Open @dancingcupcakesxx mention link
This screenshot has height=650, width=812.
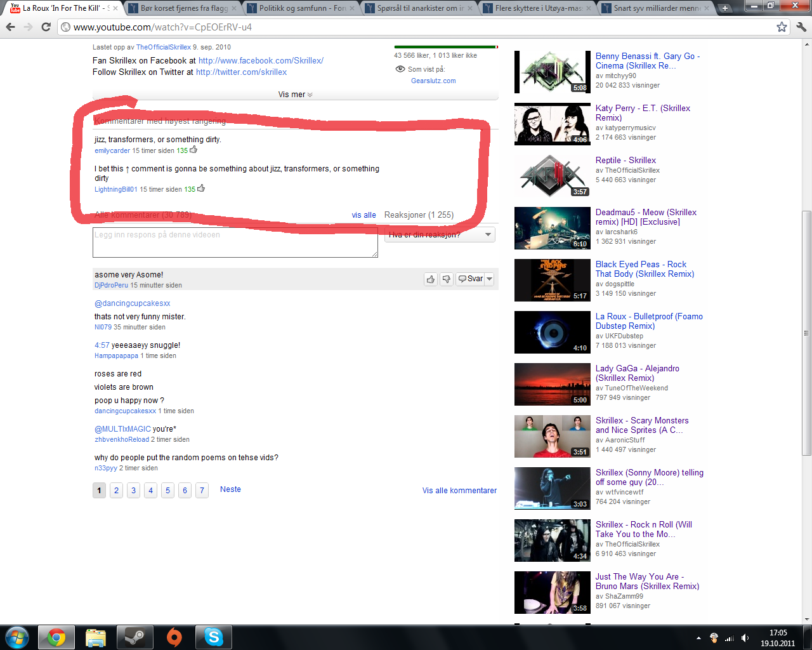pyautogui.click(x=132, y=303)
